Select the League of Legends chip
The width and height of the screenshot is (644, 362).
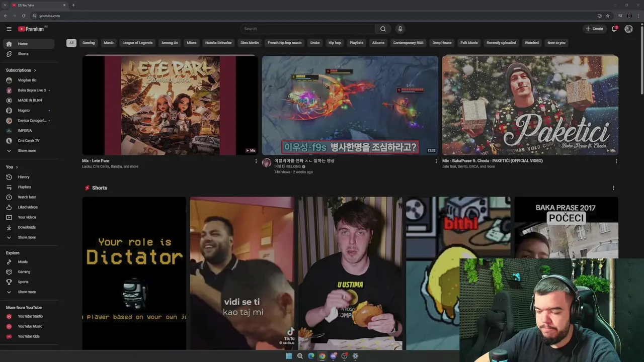(x=137, y=43)
